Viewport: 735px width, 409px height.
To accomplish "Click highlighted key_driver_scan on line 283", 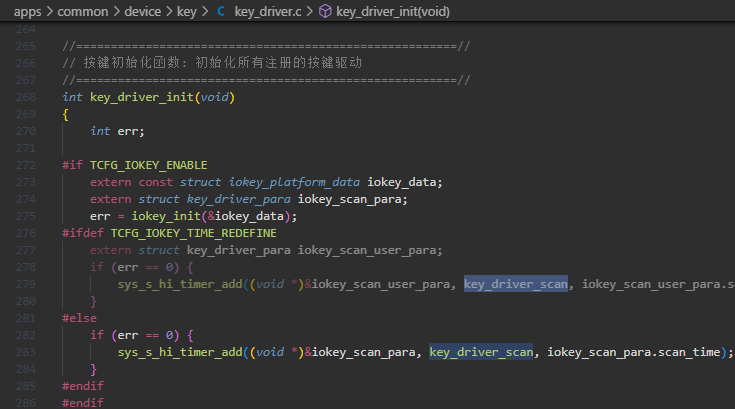I will 481,352.
